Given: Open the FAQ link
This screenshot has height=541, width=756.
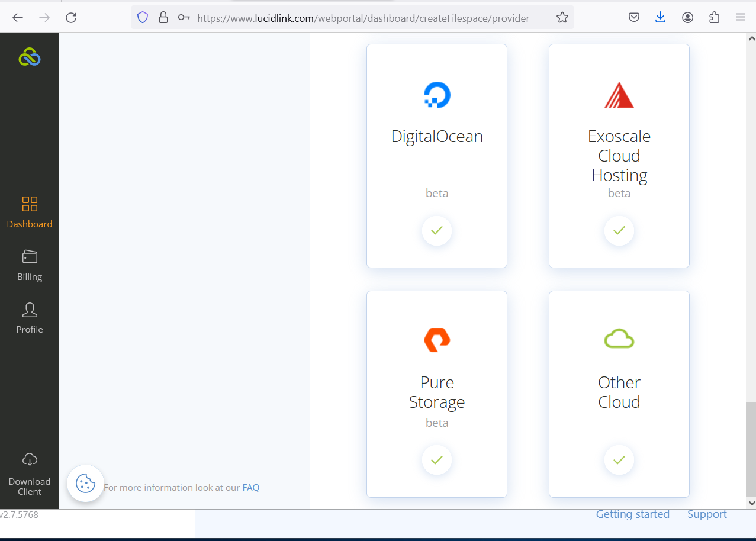Looking at the screenshot, I should (251, 488).
